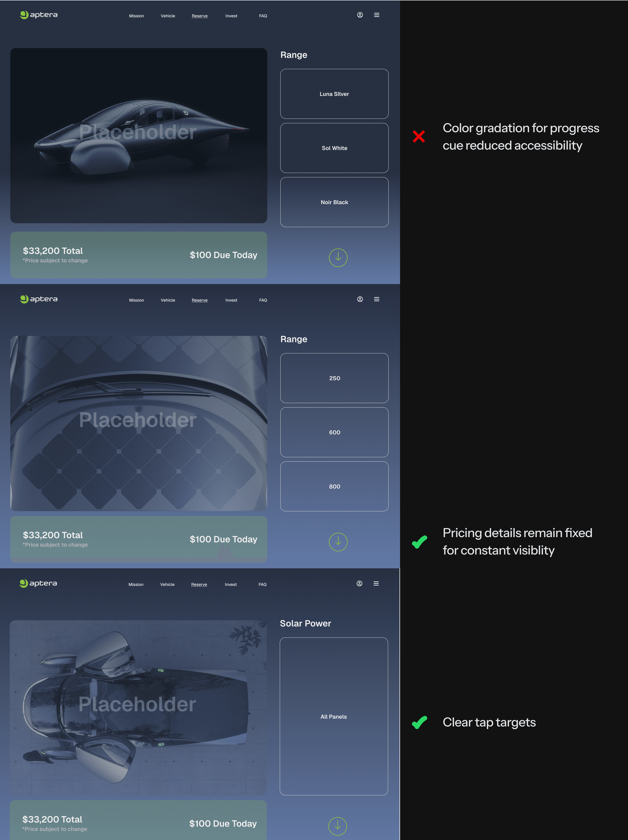628x840 pixels.
Task: Click the Aptera logo in top header
Action: (x=39, y=15)
